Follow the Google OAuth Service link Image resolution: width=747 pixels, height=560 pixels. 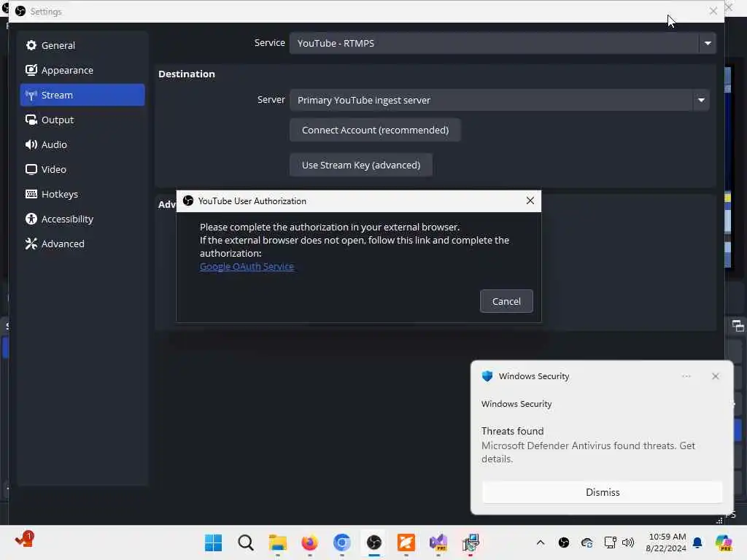(x=247, y=267)
